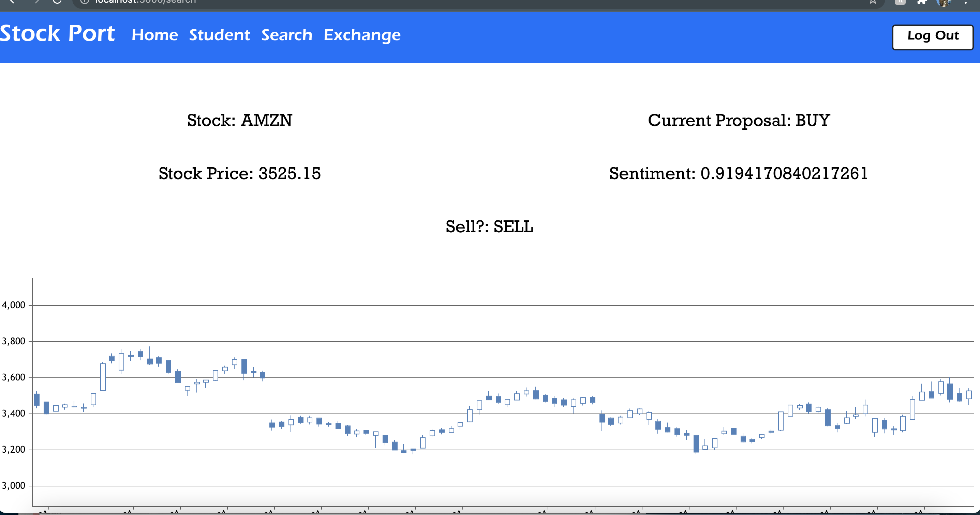This screenshot has height=515, width=980.
Task: Click the 4,000 axis label on chart
Action: pyautogui.click(x=13, y=305)
